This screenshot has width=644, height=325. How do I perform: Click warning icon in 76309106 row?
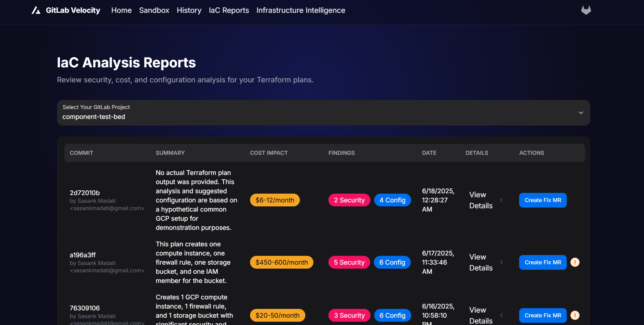(575, 315)
